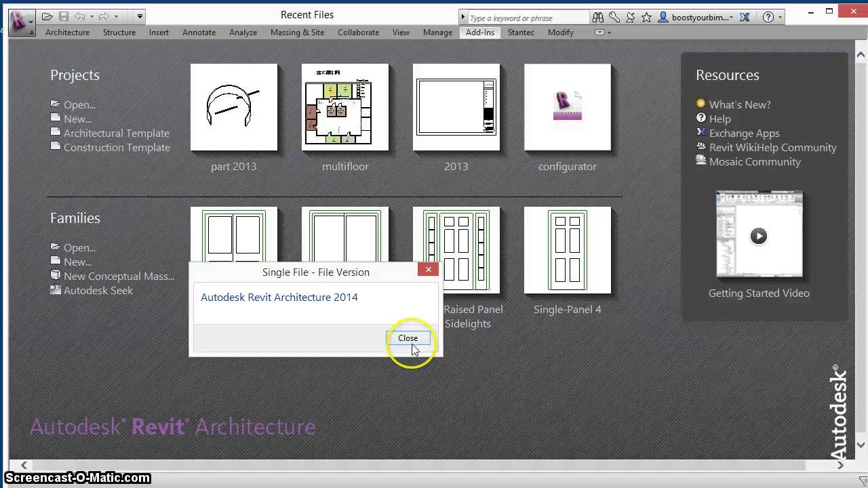The width and height of the screenshot is (868, 488).
Task: Click the Open folder icon in Quick Access toolbar
Action: (x=47, y=16)
